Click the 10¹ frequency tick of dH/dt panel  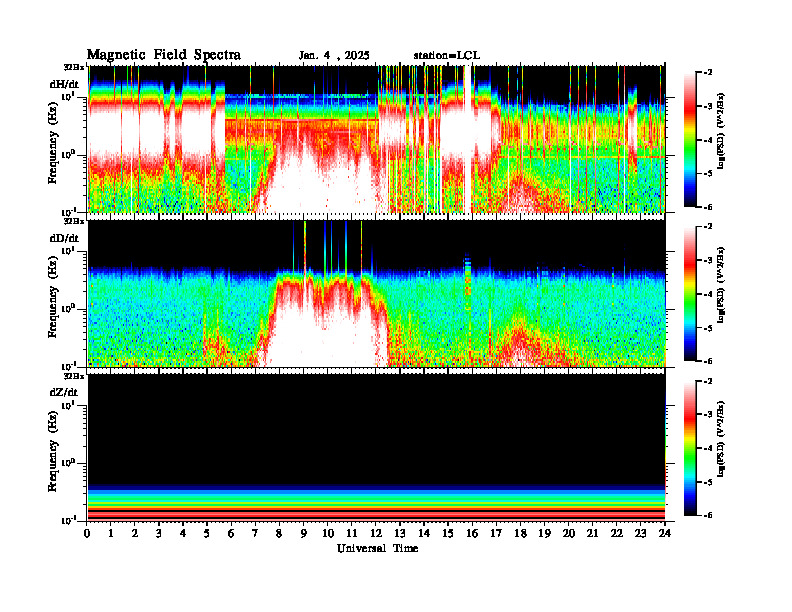(69, 96)
